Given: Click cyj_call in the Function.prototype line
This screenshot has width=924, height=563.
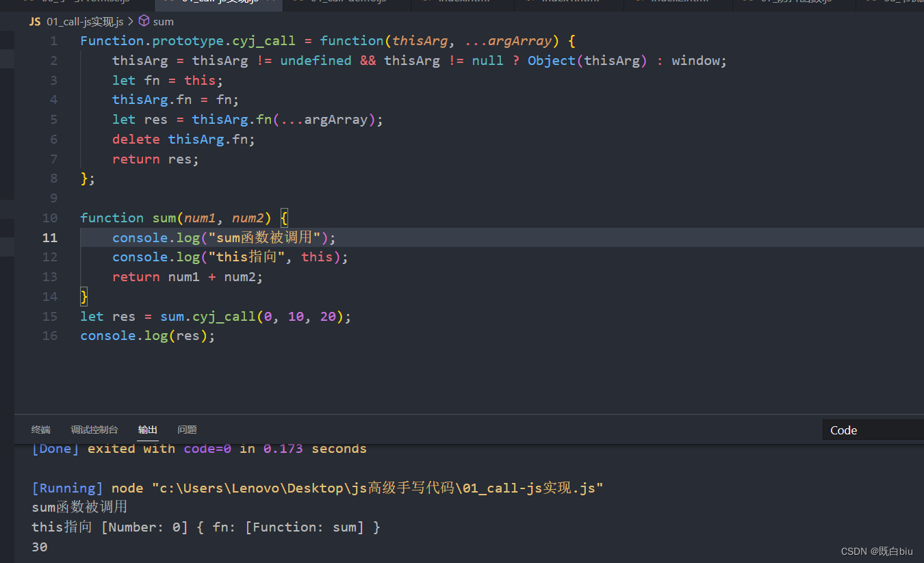Looking at the screenshot, I should 264,41.
